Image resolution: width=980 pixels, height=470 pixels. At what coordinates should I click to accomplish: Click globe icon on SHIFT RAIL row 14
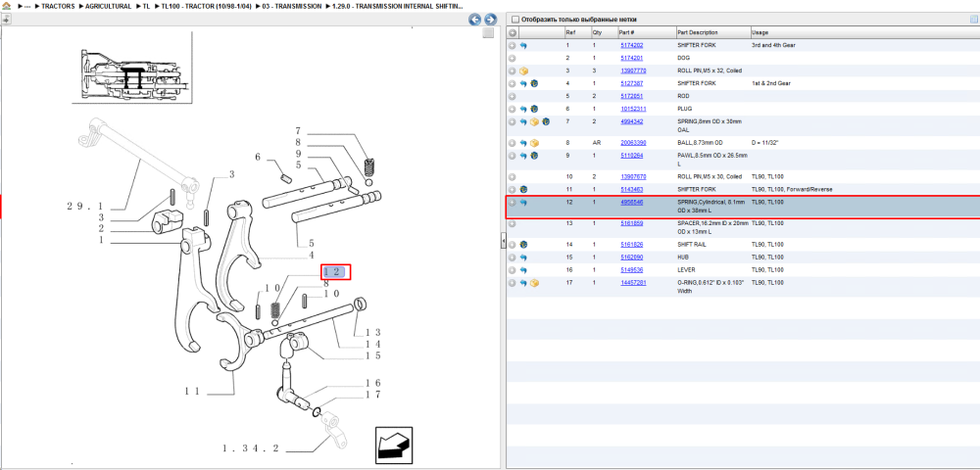[x=523, y=244]
